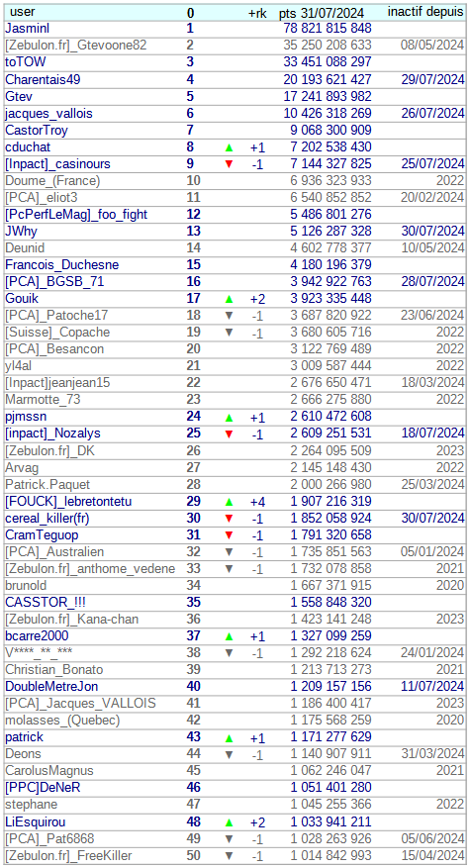Viewport: 470px width, 868px height.
Task: Click the green up arrow beside LiEsquirou
Action: point(229,822)
